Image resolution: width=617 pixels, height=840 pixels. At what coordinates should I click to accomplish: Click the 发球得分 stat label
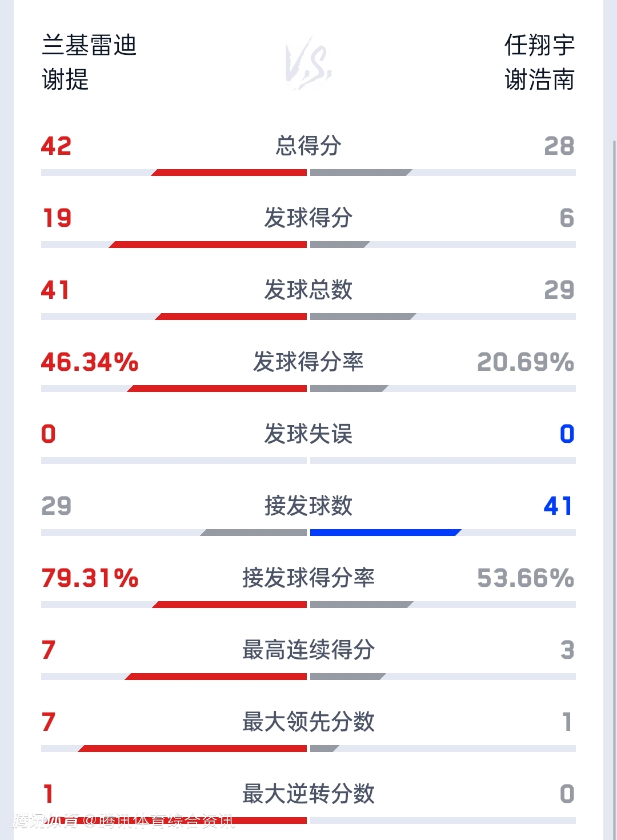(x=308, y=218)
